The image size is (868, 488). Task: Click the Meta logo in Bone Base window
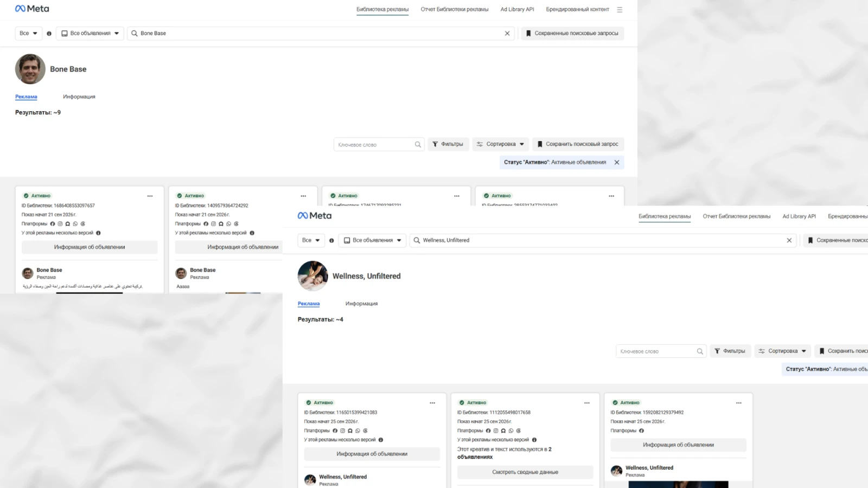pos(32,9)
